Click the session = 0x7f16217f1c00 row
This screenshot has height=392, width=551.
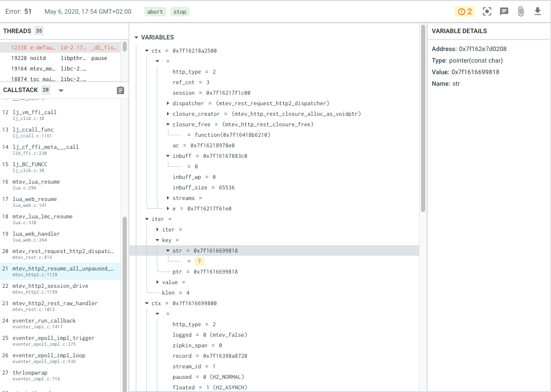click(211, 93)
